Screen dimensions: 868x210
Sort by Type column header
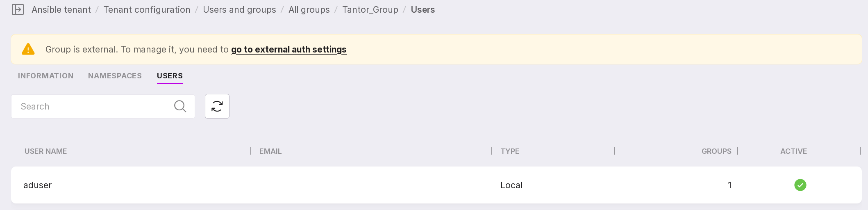510,151
